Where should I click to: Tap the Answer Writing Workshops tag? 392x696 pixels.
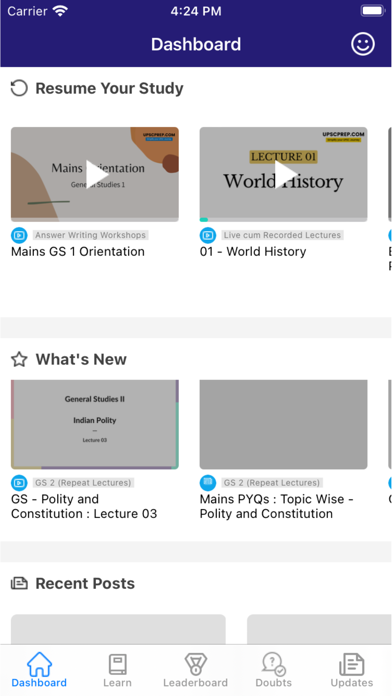pos(91,235)
